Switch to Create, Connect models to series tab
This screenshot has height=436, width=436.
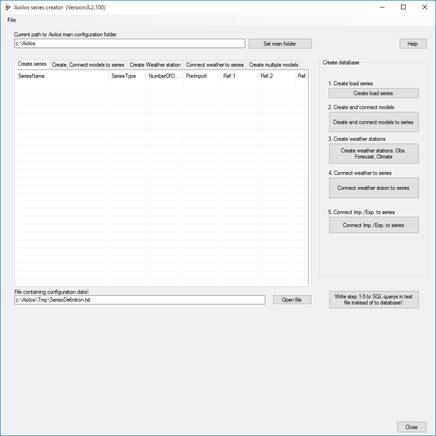coord(88,65)
